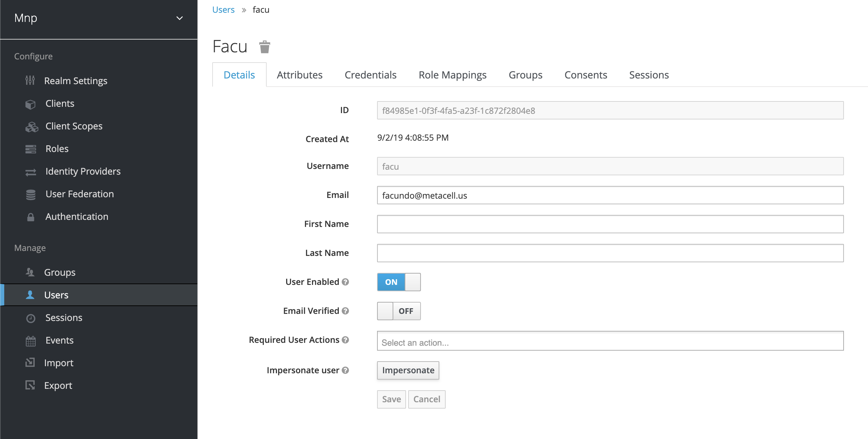
Task: Click the Impersonate button
Action: 408,370
